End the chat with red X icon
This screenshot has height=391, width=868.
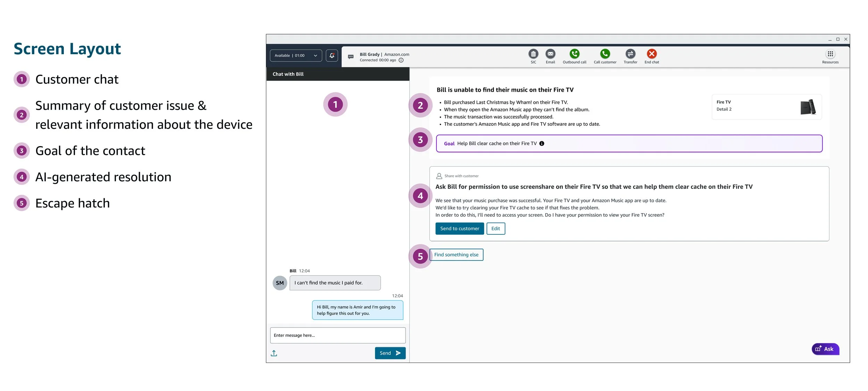(652, 54)
